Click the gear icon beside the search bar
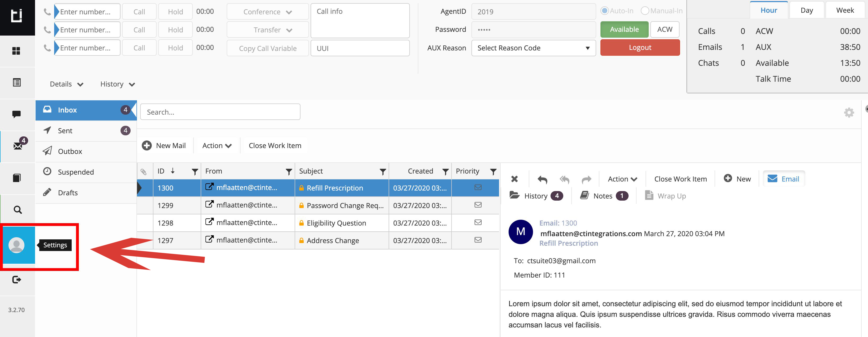 pos(849,112)
